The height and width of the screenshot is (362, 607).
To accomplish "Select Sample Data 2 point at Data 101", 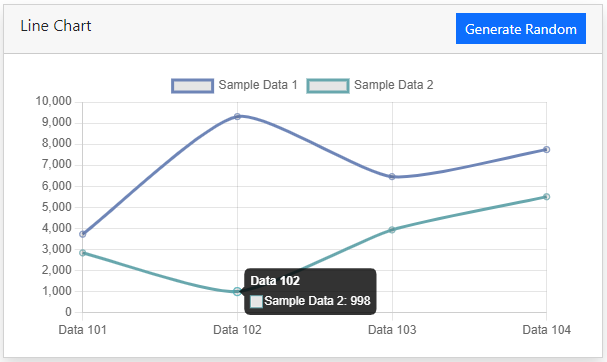I will click(x=82, y=253).
